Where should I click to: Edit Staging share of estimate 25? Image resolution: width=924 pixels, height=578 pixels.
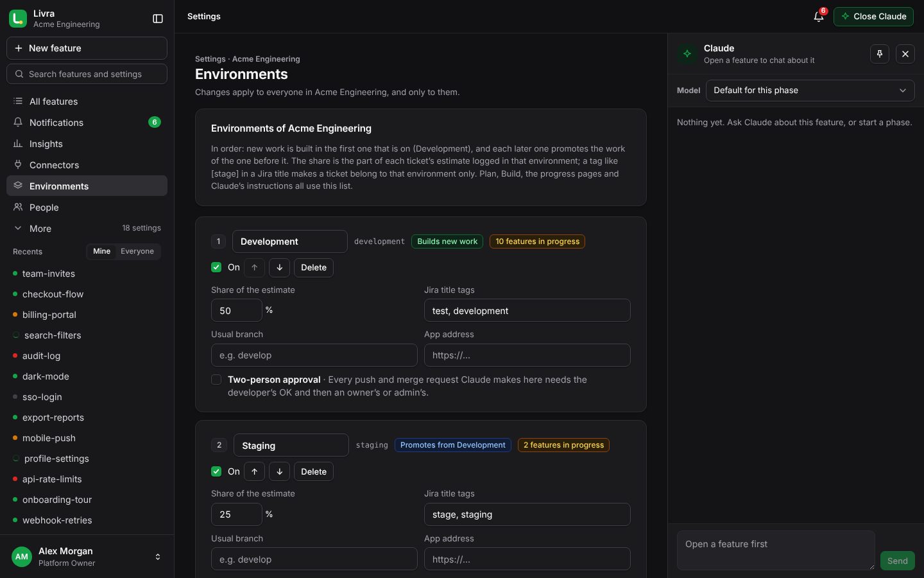237,514
